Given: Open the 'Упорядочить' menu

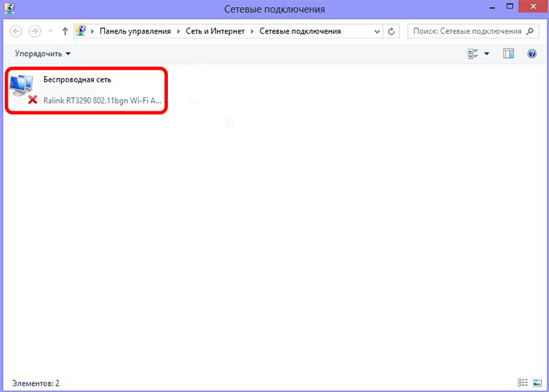Looking at the screenshot, I should [x=42, y=54].
